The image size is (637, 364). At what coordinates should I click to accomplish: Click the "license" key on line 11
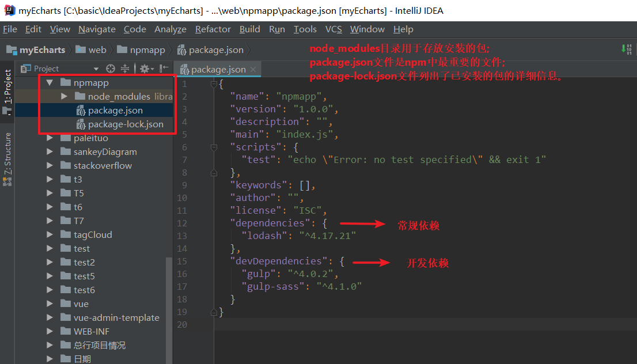[256, 210]
